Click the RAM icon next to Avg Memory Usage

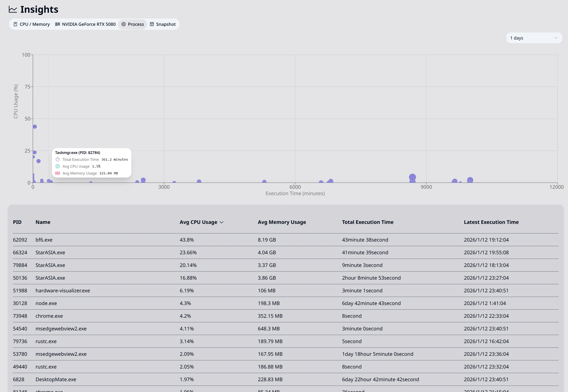tap(58, 173)
